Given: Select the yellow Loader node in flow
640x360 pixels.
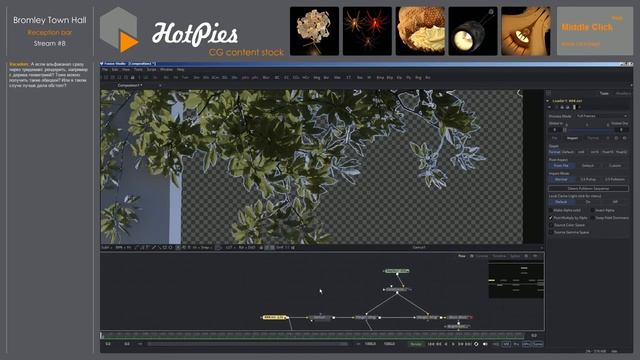Looking at the screenshot, I should (274, 317).
